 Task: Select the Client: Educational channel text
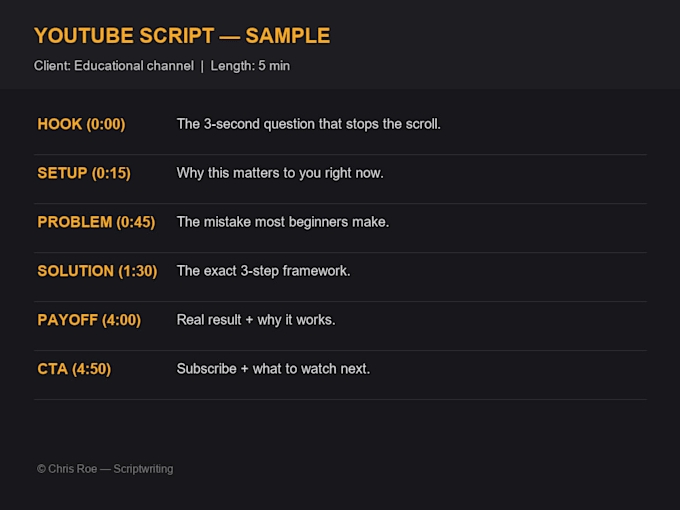[x=114, y=66]
